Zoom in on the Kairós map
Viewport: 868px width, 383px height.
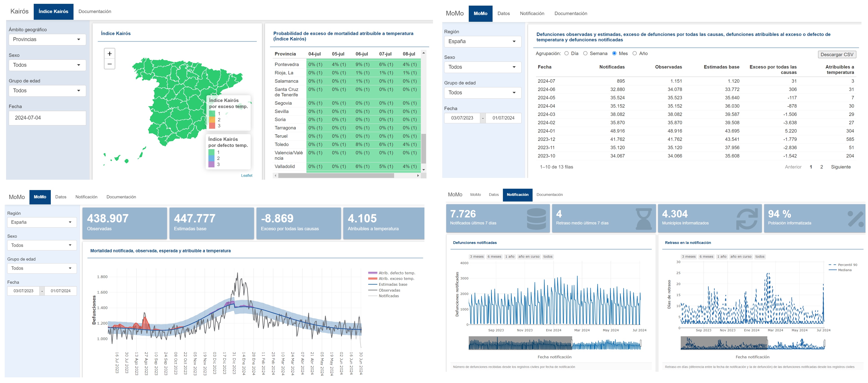pyautogui.click(x=109, y=53)
